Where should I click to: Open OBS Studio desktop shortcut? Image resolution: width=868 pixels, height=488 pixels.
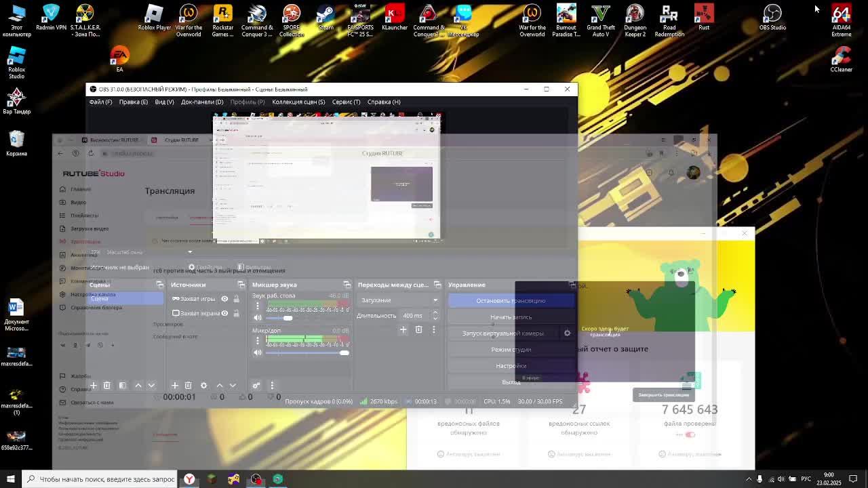[772, 18]
